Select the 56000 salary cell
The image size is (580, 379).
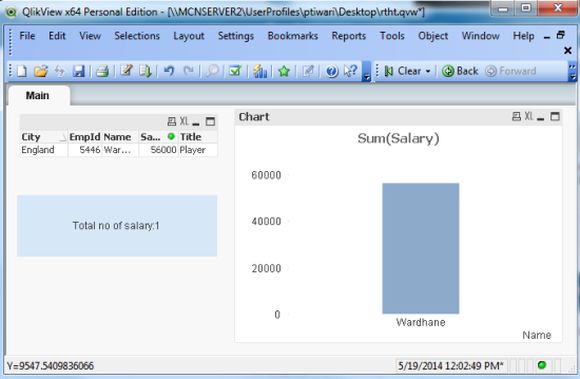coord(159,150)
